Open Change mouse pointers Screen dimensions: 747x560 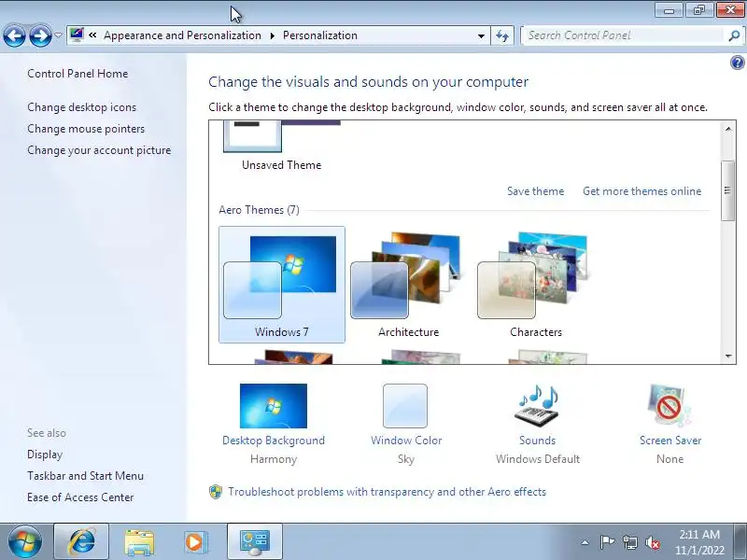pos(86,129)
